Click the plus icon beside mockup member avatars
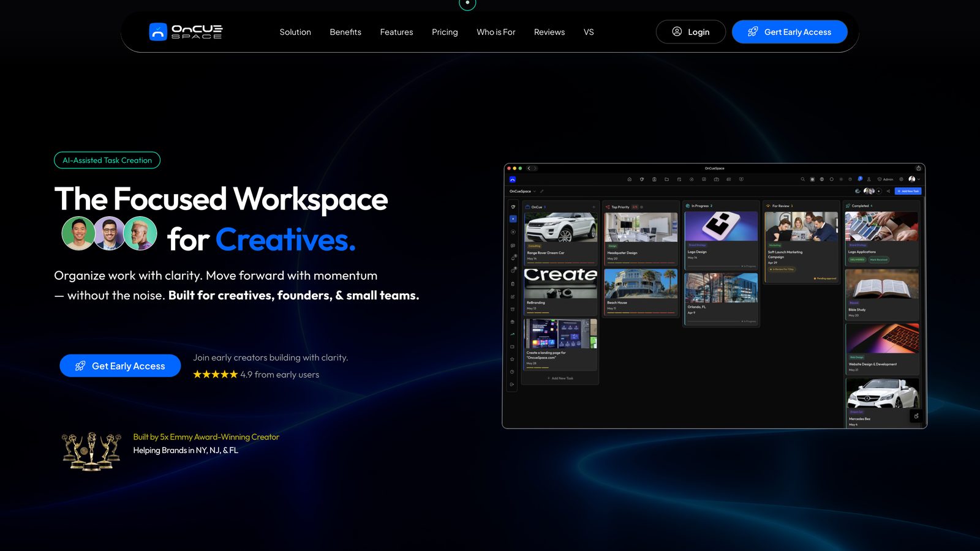Image resolution: width=980 pixels, height=551 pixels. click(x=878, y=191)
